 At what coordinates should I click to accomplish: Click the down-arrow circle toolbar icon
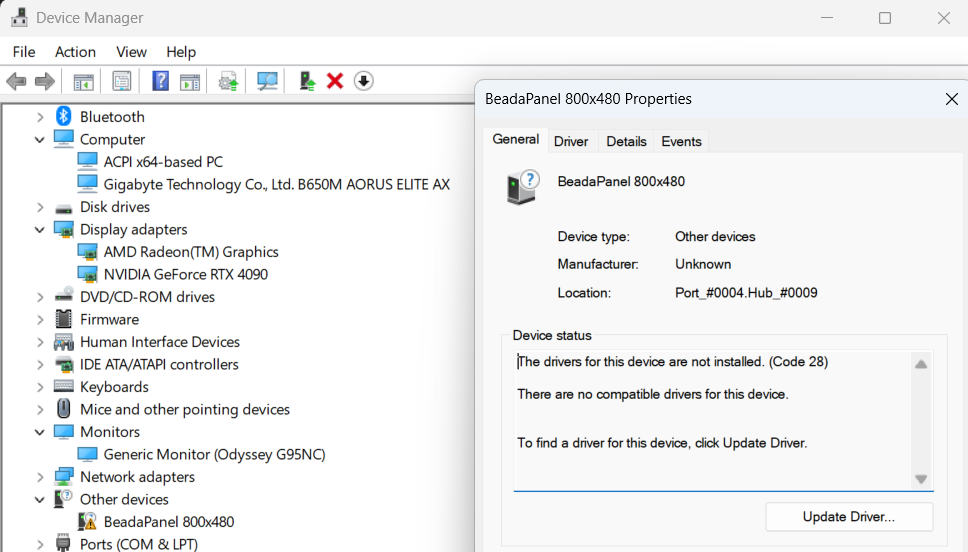coord(364,81)
